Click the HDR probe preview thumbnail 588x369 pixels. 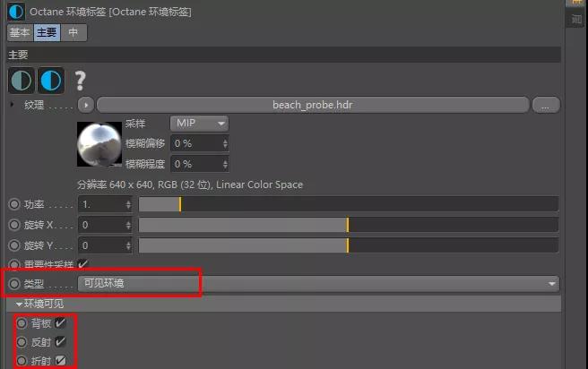click(99, 143)
